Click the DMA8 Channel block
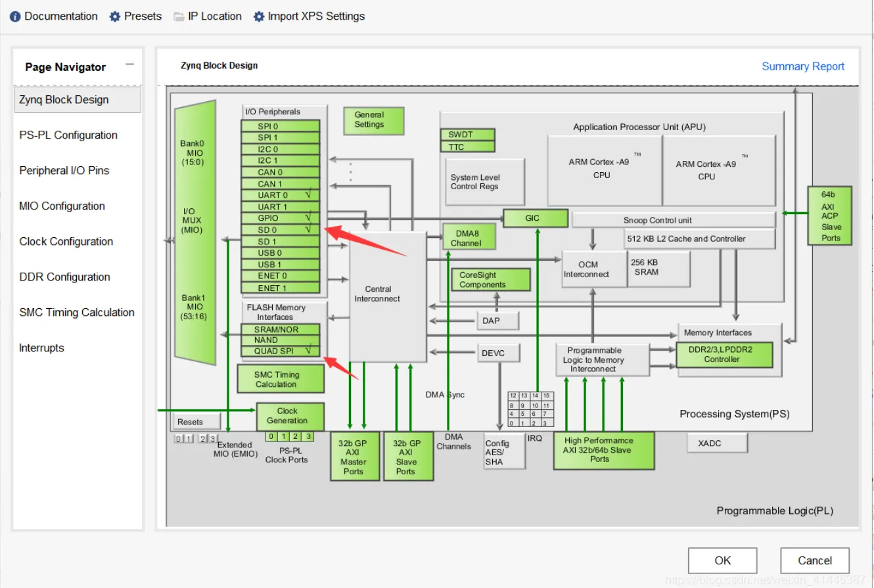This screenshot has height=588, width=874. 469,238
